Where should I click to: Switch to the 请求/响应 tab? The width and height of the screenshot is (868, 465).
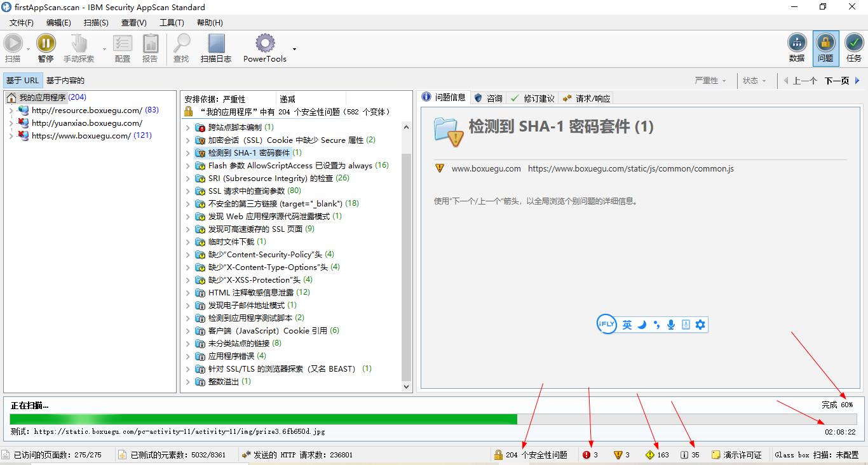[x=587, y=98]
